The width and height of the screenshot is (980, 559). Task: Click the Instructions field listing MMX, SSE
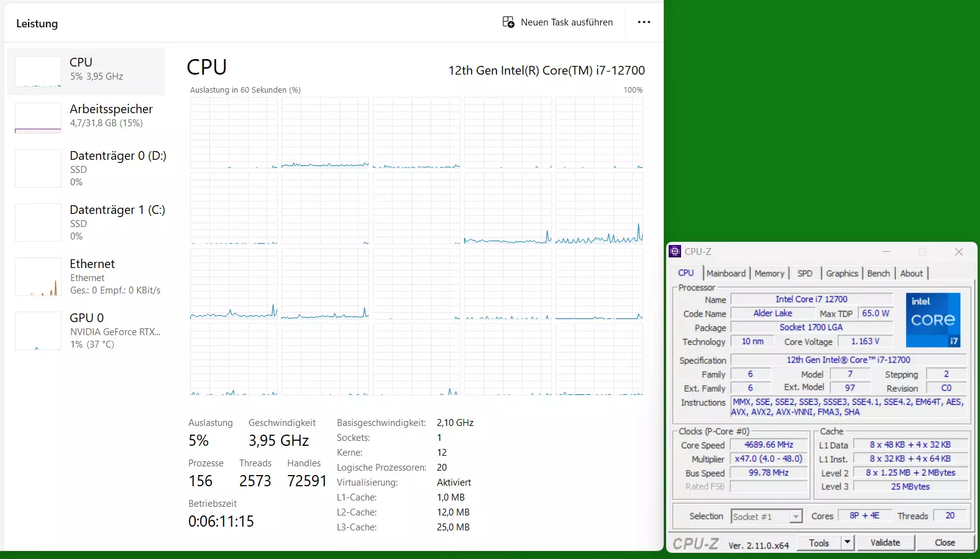click(848, 407)
